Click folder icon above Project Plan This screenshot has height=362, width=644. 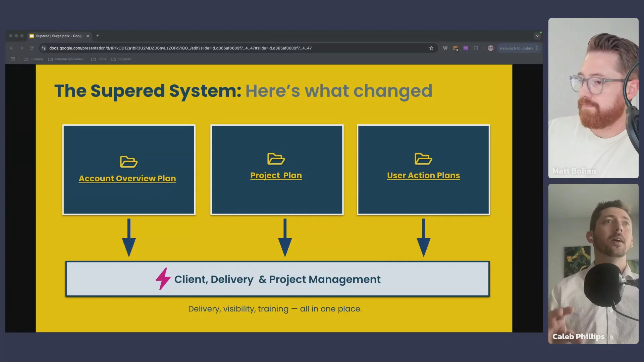276,159
